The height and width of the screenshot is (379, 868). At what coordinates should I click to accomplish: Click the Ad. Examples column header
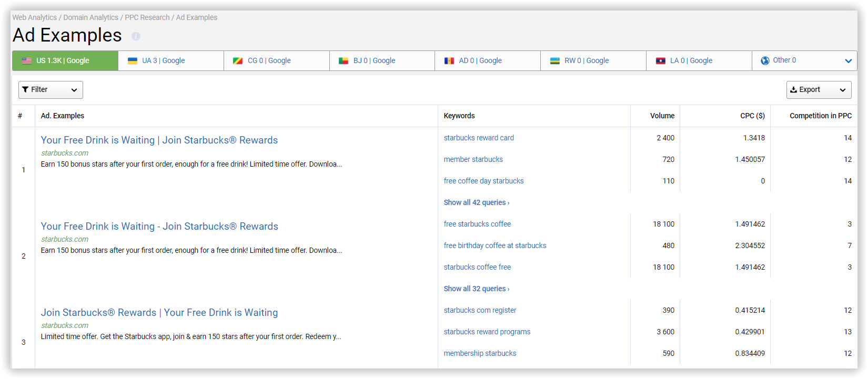coord(63,116)
